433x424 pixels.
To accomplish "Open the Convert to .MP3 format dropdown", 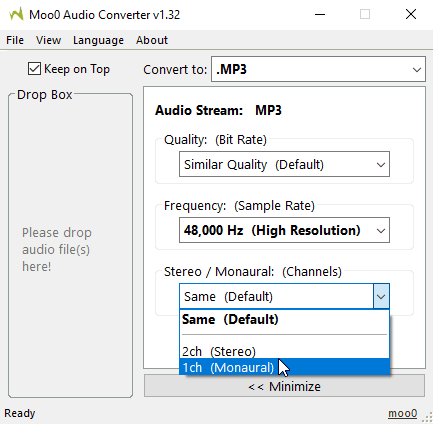I will click(318, 69).
